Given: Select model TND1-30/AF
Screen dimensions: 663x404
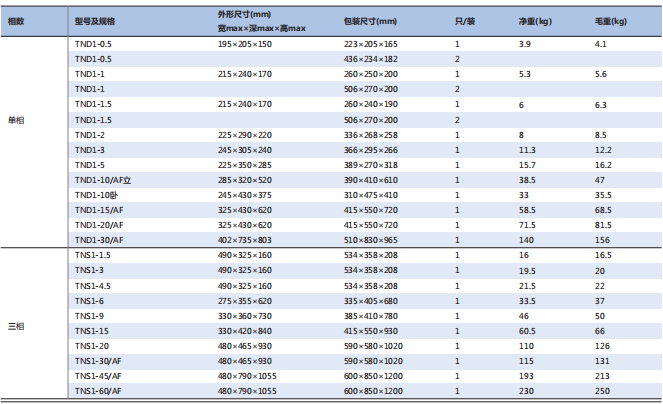Looking at the screenshot, I should (99, 239).
